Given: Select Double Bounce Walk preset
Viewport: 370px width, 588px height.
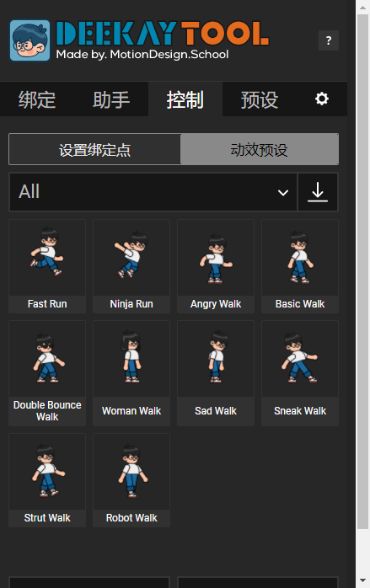Looking at the screenshot, I should (47, 373).
